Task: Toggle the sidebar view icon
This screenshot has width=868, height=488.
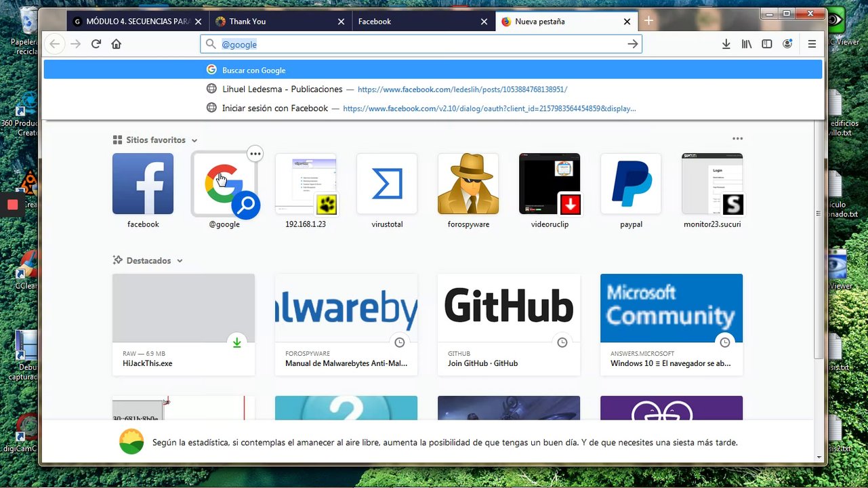Action: (x=767, y=44)
